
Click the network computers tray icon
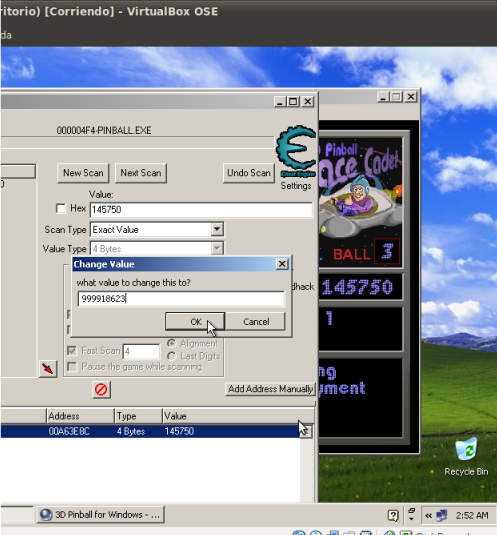(x=441, y=515)
